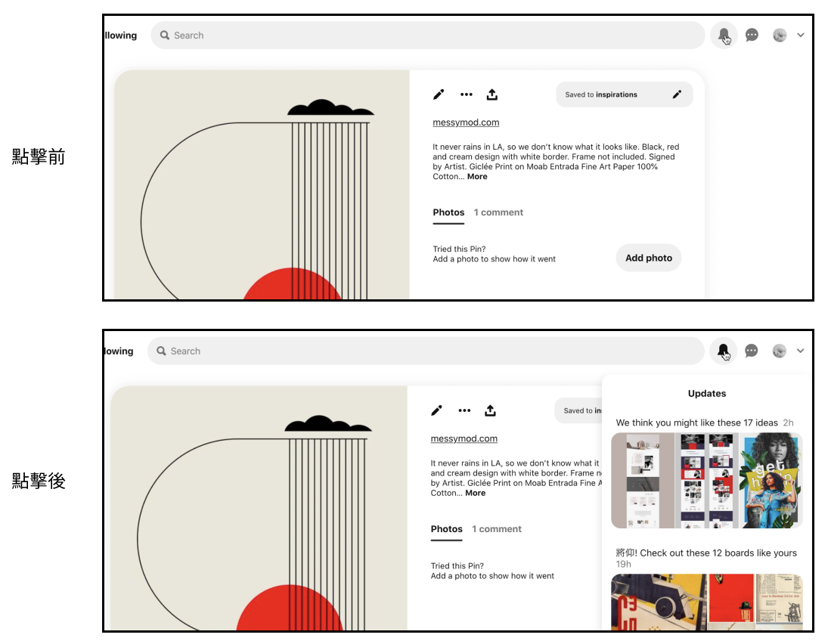
Task: Click the 19h timestamp in Updates
Action: click(624, 565)
